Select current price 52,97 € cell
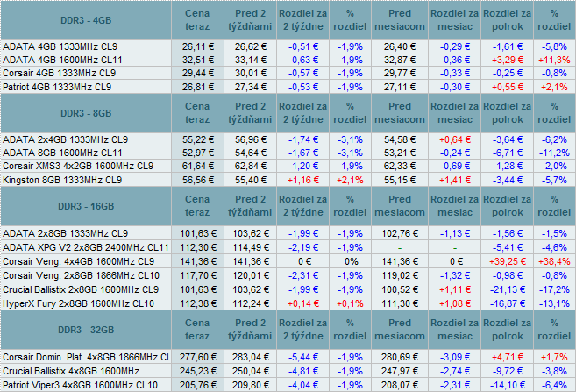 (197, 153)
